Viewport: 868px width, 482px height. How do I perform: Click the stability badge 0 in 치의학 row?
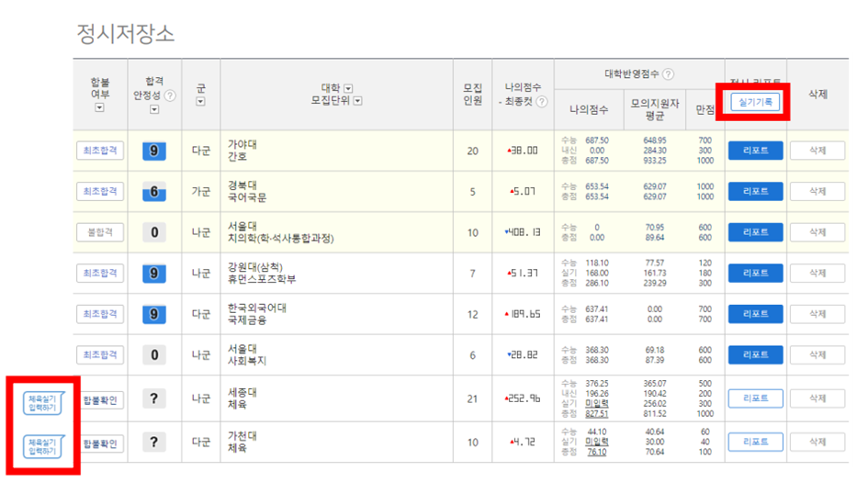[154, 232]
